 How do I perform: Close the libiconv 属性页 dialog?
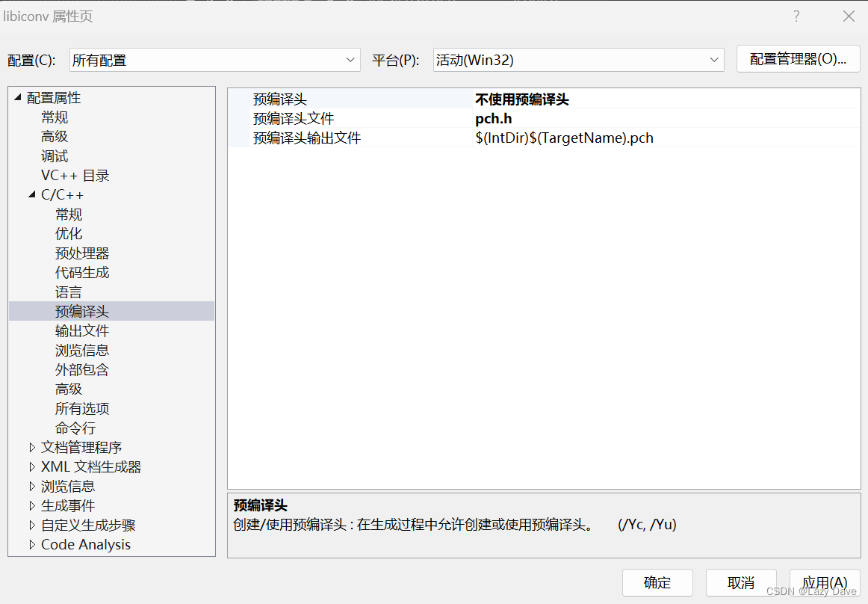[x=849, y=16]
